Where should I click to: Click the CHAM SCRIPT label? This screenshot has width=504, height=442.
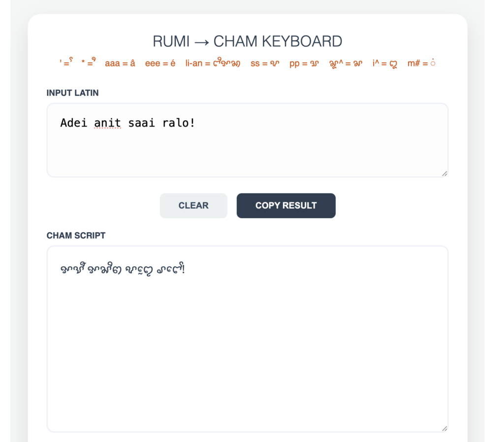pos(76,235)
